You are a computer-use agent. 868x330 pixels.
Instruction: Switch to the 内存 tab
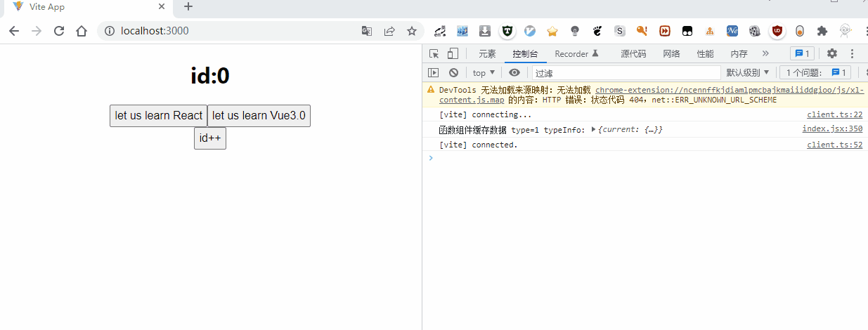739,53
